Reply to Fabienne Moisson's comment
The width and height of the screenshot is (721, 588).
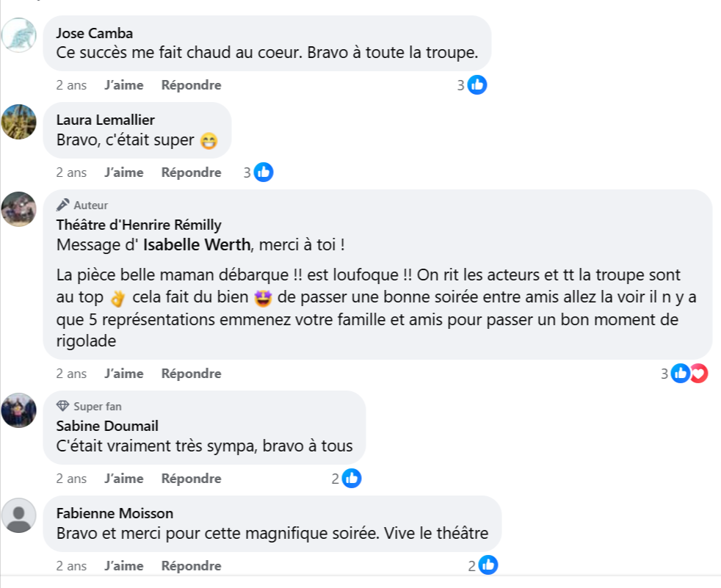[x=191, y=566]
